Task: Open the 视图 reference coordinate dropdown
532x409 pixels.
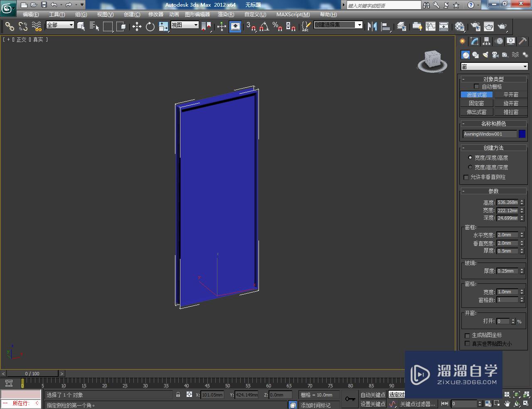Action: [185, 25]
